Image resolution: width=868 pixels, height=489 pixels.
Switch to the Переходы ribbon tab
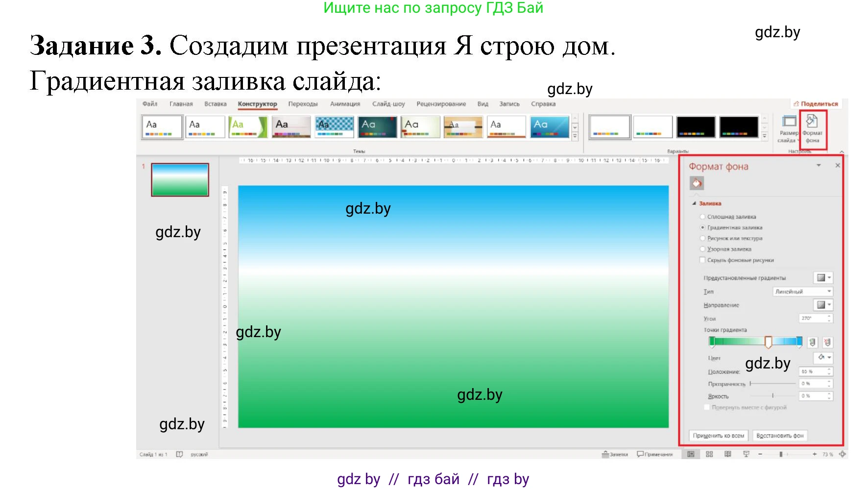coord(303,104)
